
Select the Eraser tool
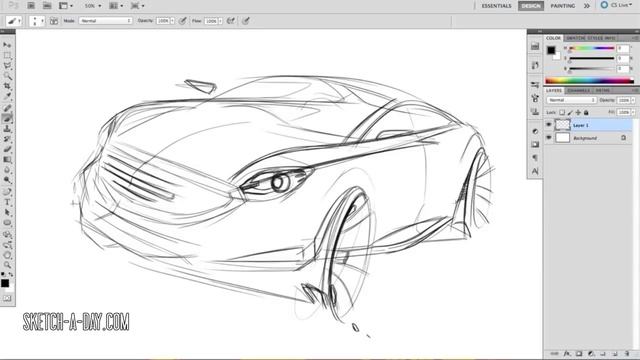click(x=7, y=149)
